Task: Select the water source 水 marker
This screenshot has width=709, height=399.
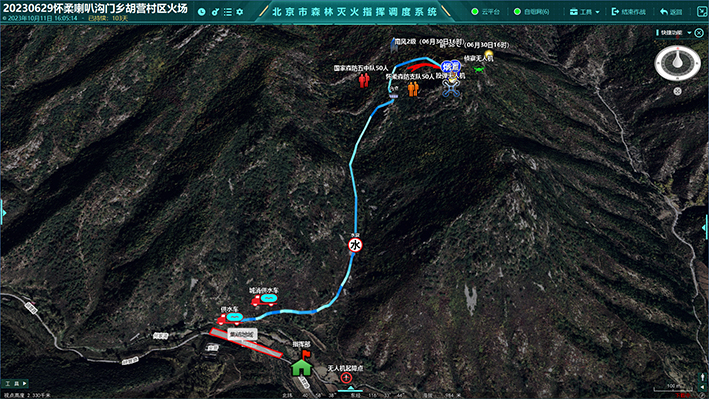Action: tap(355, 245)
